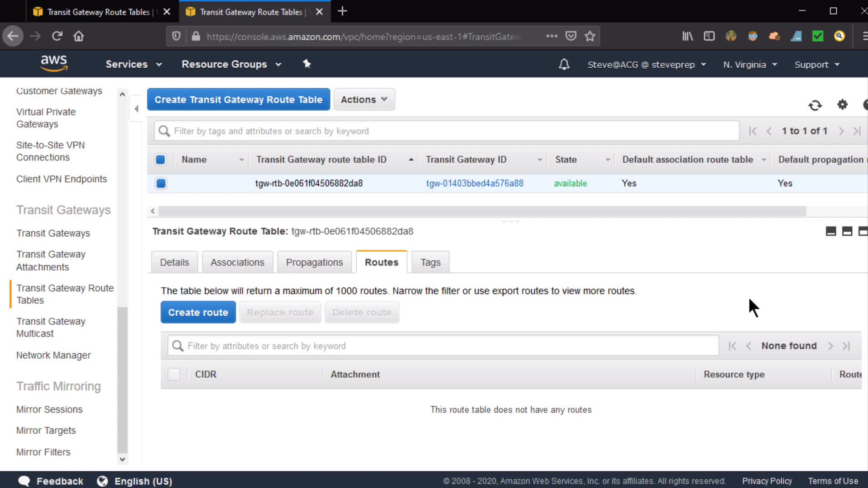The height and width of the screenshot is (488, 868).
Task: Click the horizontal scrollbar under the table
Action: click(482, 211)
